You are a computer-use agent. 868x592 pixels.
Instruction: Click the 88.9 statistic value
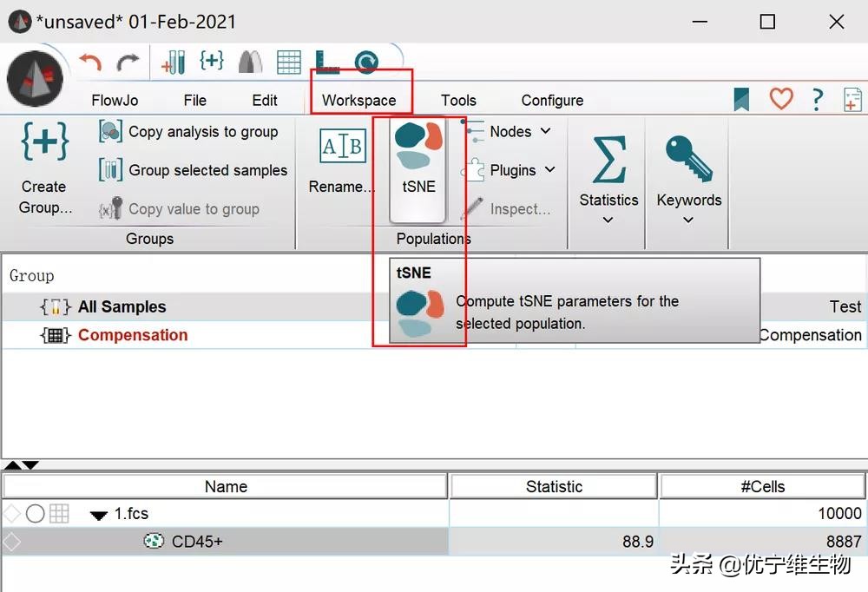click(x=638, y=541)
